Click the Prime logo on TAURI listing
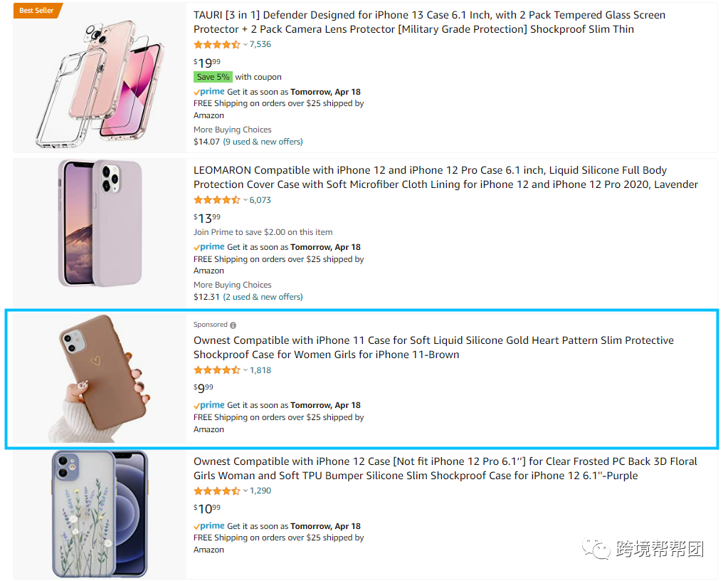 [209, 92]
